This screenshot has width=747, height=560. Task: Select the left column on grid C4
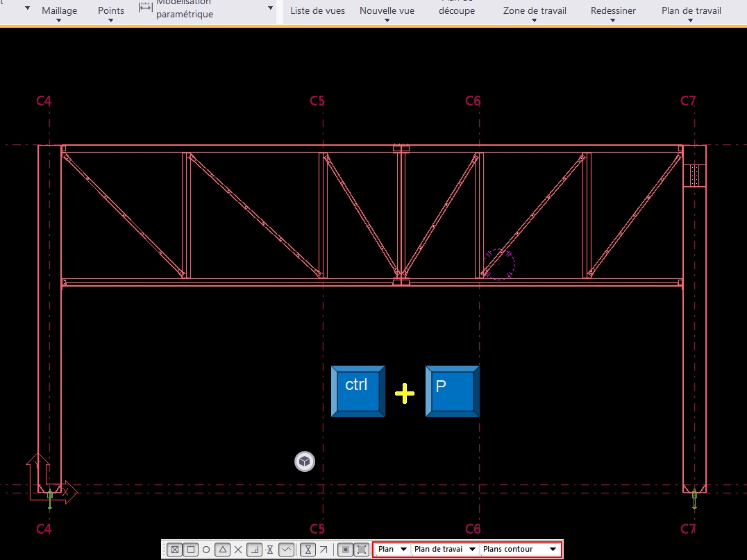click(x=49, y=319)
